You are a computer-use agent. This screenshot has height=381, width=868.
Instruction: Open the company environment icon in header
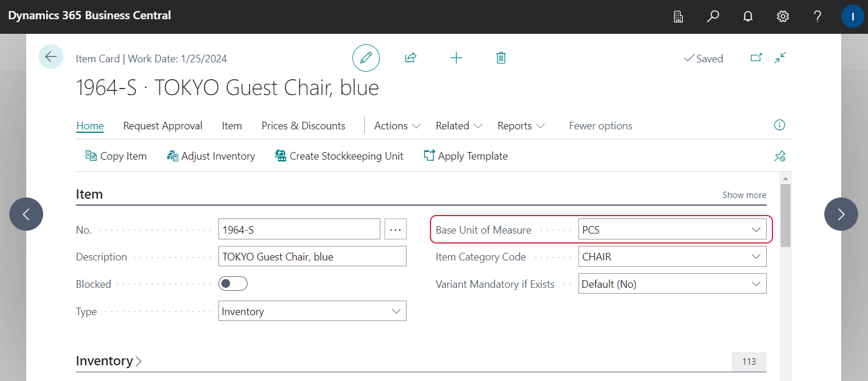[x=678, y=16]
